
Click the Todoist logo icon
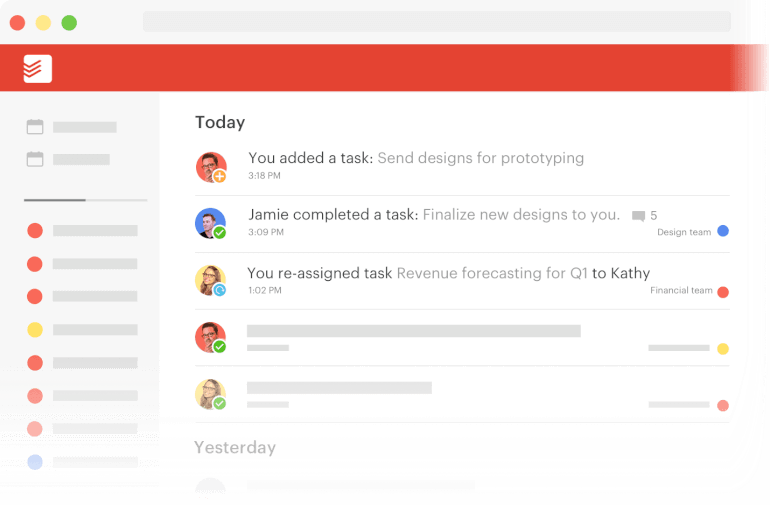point(38,68)
